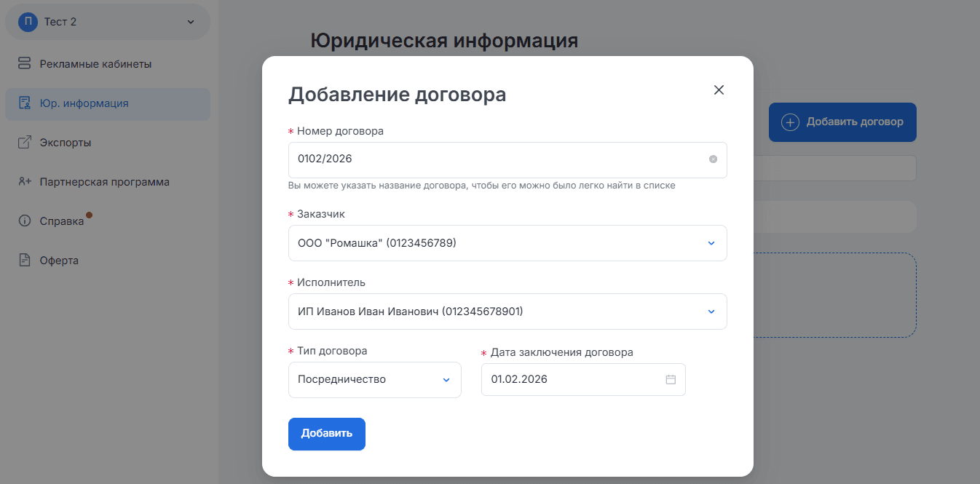Click the Добавление договора dialog title

click(x=398, y=95)
